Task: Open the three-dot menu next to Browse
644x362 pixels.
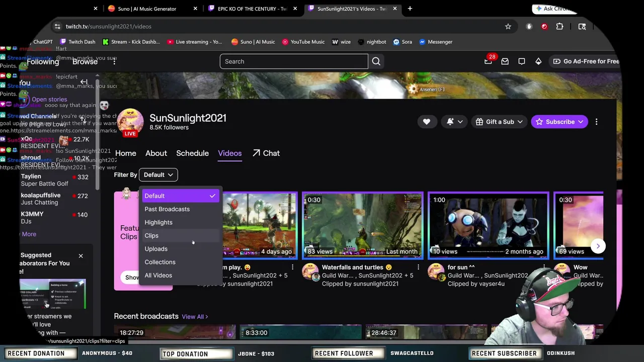Action: coord(114,61)
